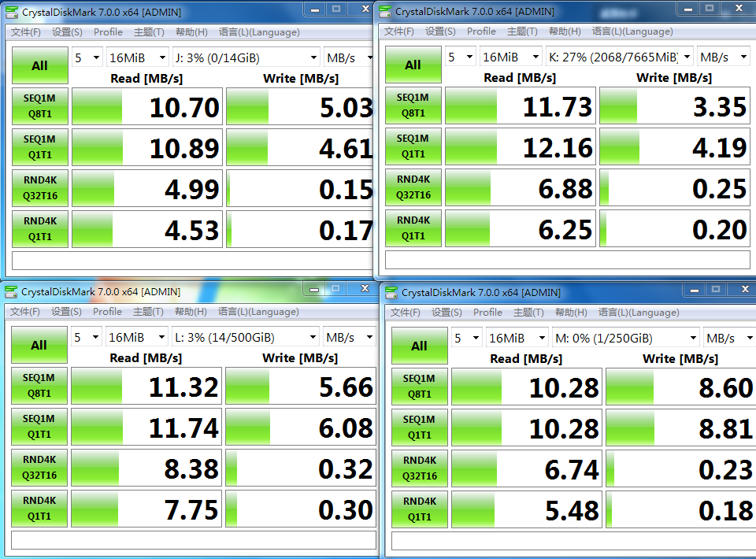756x559 pixels.
Task: Click CrystalDiskMark icon in J: drive window title
Action: pyautogui.click(x=11, y=12)
